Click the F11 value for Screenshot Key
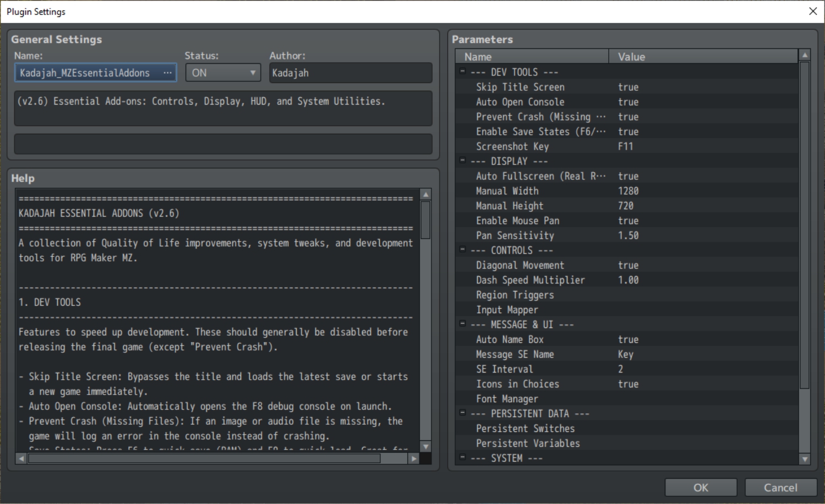Screen dimensions: 825x504 click(625, 146)
